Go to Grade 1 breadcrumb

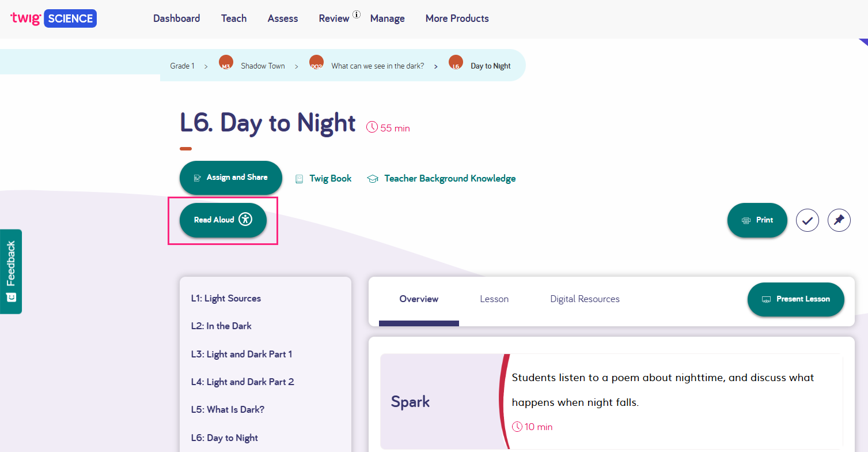click(x=182, y=66)
